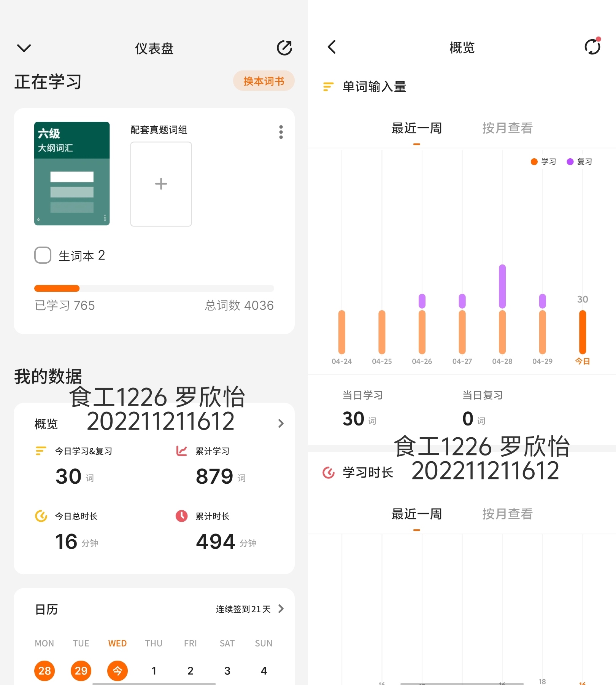
Task: Tap the share icon beside 仪表盘
Action: (284, 48)
